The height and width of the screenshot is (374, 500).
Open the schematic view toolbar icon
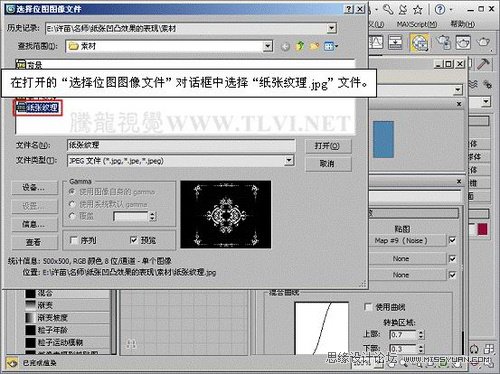click(x=395, y=43)
